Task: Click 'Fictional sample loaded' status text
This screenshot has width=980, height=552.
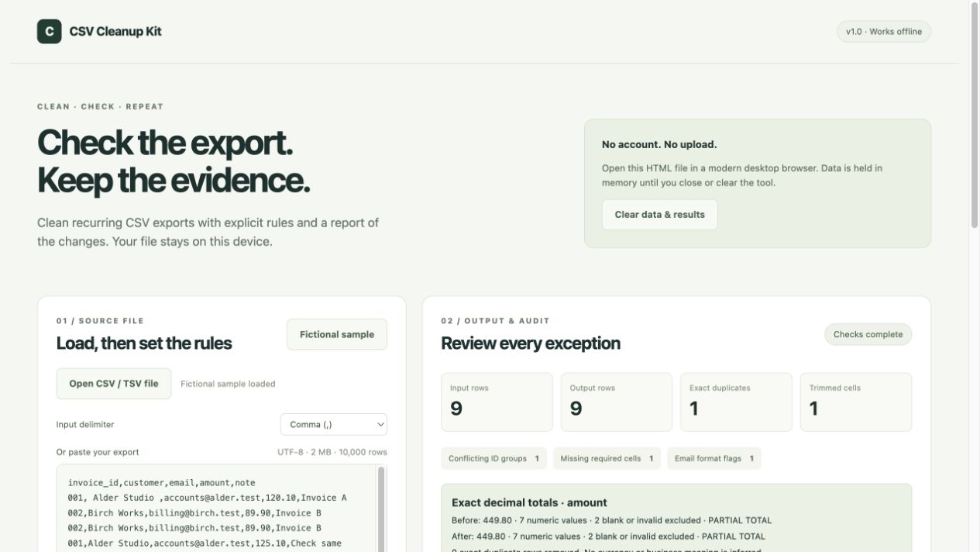Action: click(228, 384)
